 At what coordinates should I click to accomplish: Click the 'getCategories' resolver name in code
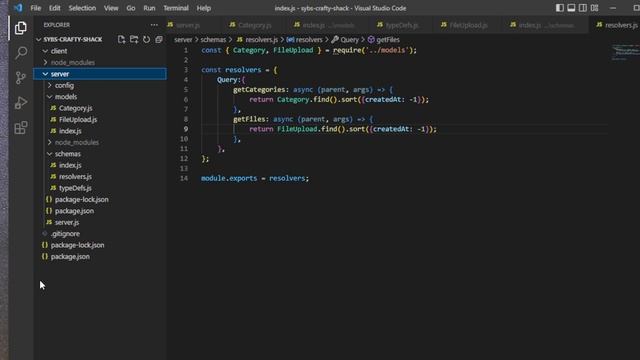click(x=259, y=90)
